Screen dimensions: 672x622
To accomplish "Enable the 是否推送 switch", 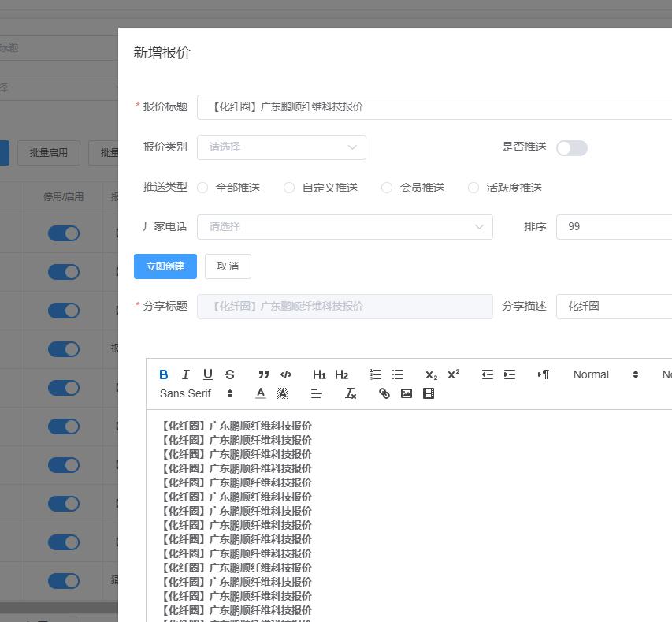I will pos(571,148).
